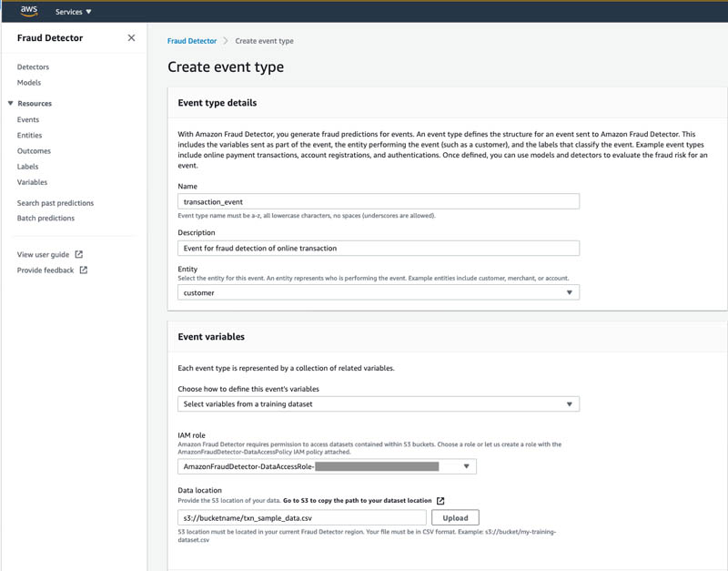Open Detectors in the sidebar

pyautogui.click(x=33, y=66)
